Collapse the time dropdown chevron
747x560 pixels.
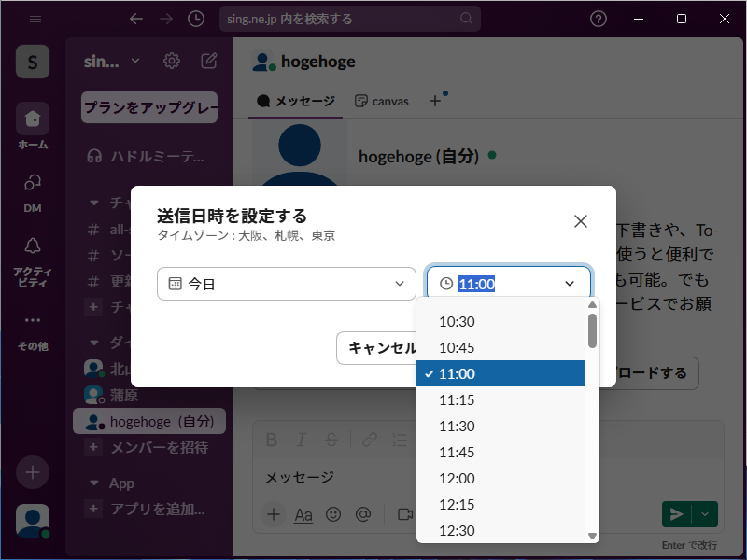[570, 284]
